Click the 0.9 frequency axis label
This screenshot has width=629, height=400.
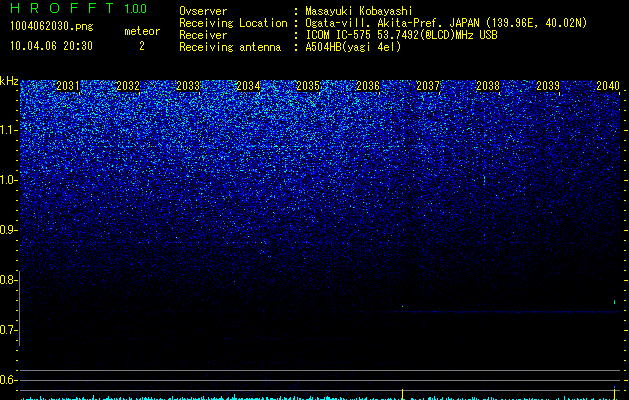pos(7,230)
